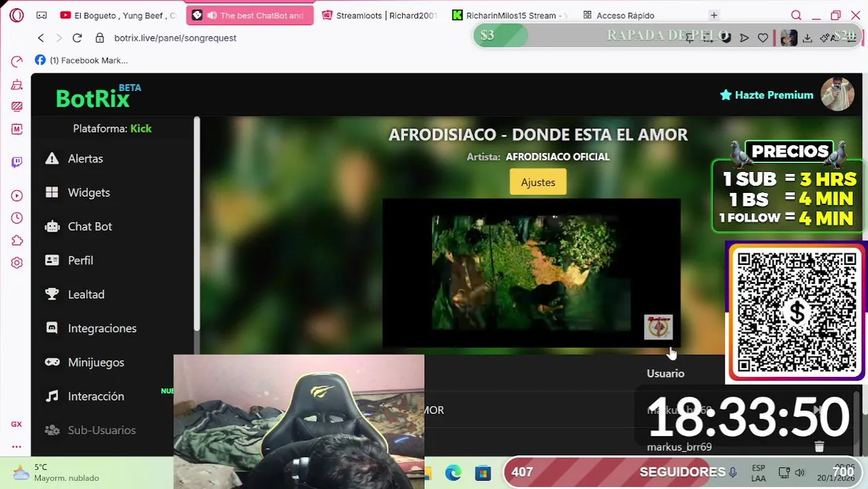Screen dimensions: 868x489
Task: Click the Minijuegos gamepad icon
Action: [x=52, y=362]
